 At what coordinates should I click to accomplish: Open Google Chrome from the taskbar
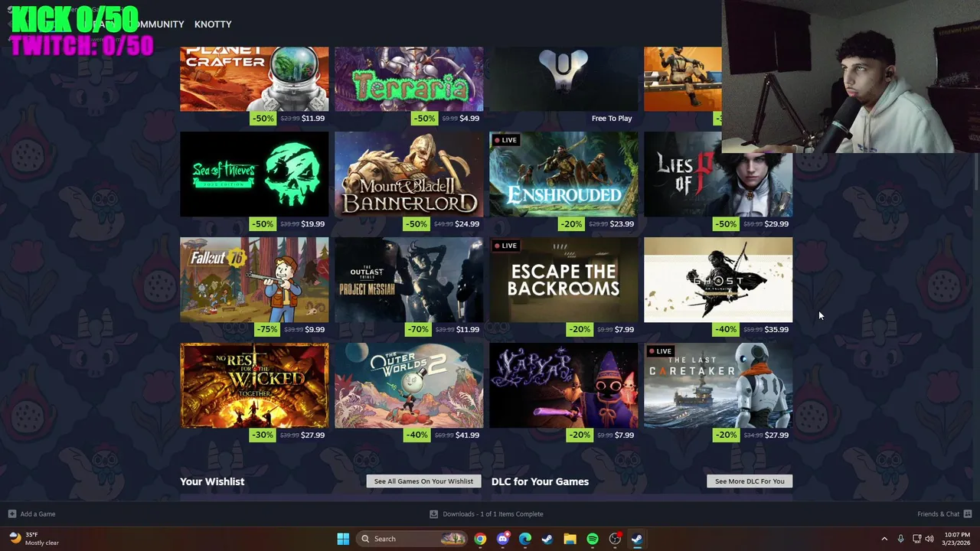480,539
